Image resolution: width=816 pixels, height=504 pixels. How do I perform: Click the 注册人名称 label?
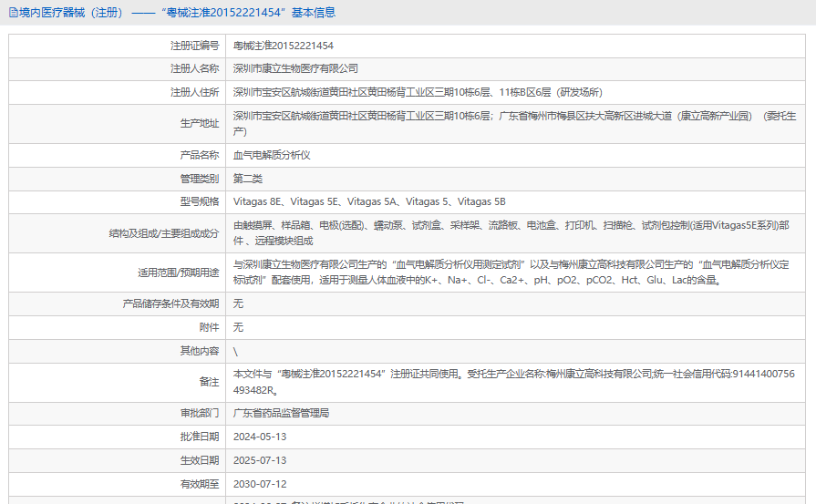point(194,68)
